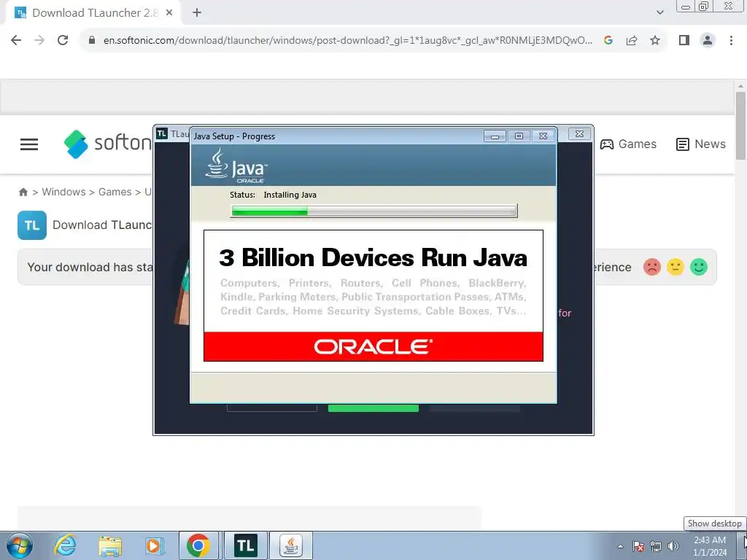This screenshot has width=747, height=560.
Task: Click the Softonic logo
Action: [x=108, y=144]
